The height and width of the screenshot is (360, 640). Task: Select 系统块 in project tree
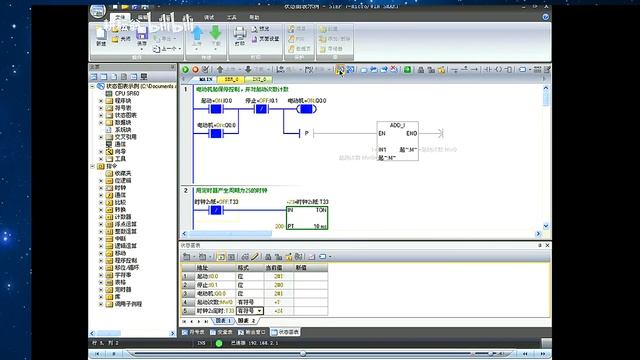(123, 130)
